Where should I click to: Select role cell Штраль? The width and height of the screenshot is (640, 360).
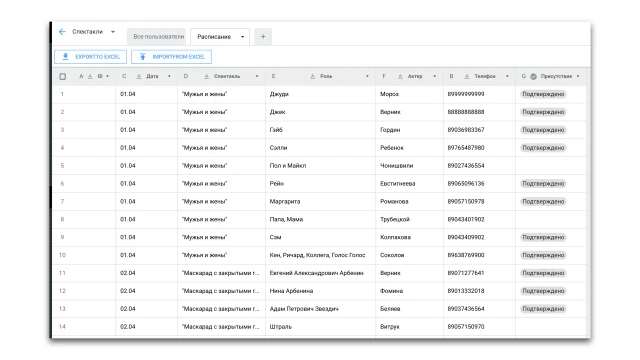[320, 327]
